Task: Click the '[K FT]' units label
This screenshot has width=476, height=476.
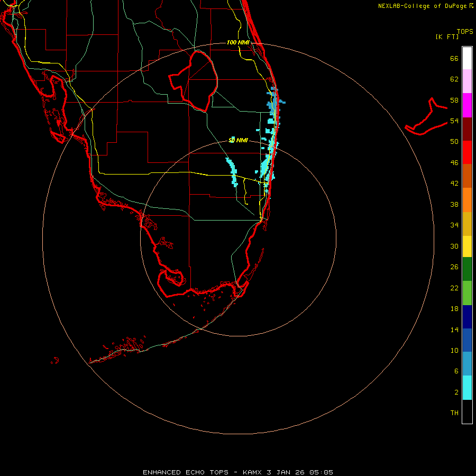Action: 447,37
